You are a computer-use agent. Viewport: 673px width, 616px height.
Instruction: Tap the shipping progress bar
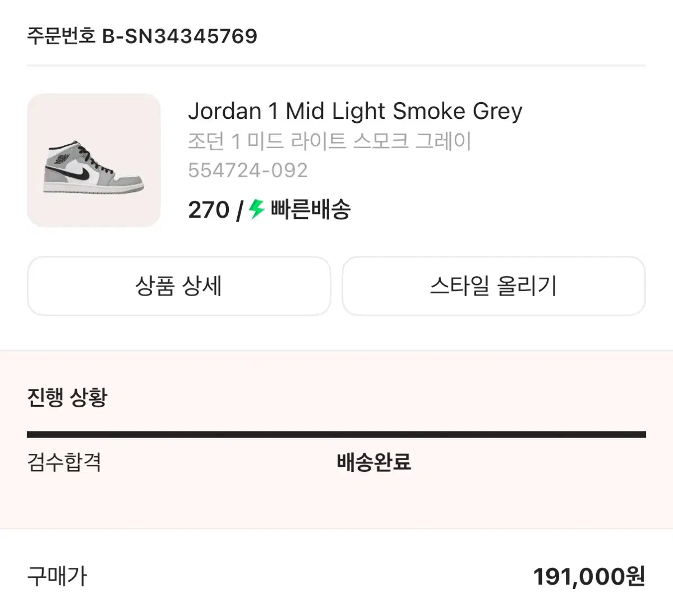pyautogui.click(x=336, y=433)
